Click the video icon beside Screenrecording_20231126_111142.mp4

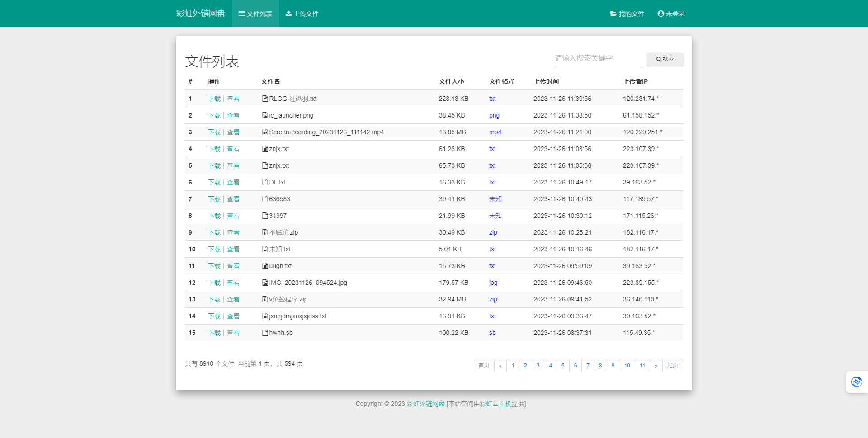point(265,132)
